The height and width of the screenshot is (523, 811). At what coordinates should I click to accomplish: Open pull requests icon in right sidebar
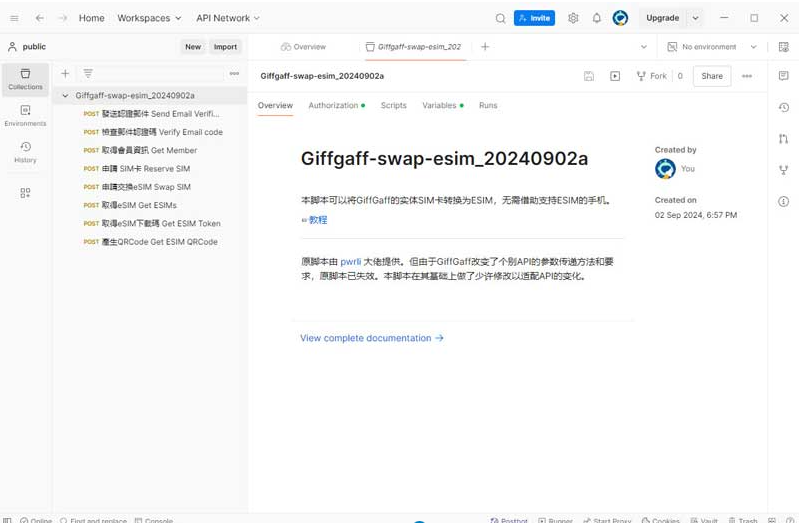click(x=784, y=139)
